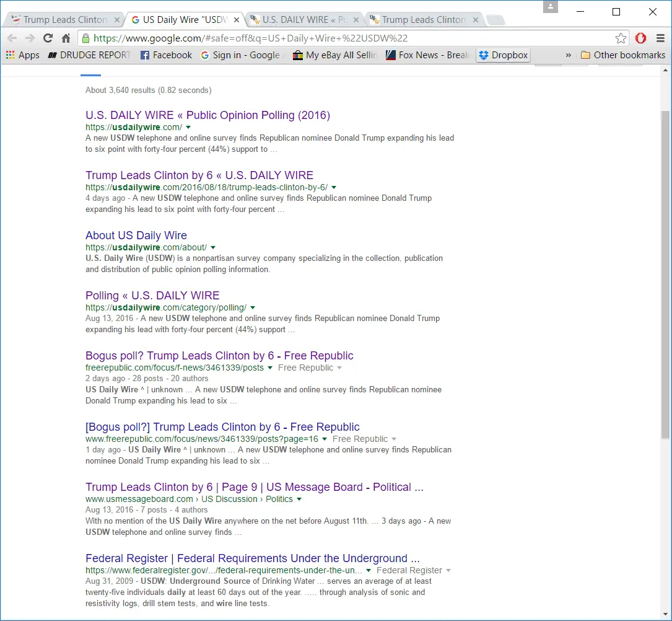Switch to first Trump Leads Clinton tab
Image resolution: width=672 pixels, height=621 pixels.
click(62, 20)
